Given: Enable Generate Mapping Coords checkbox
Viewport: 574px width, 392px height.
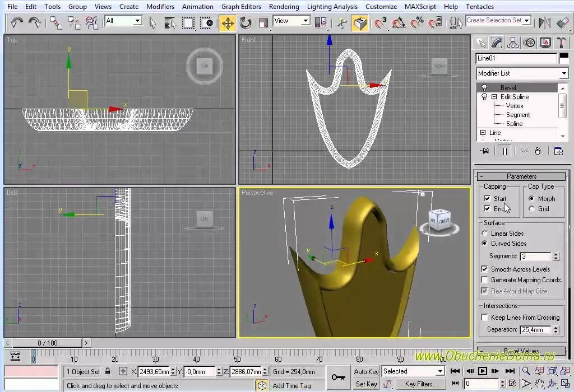Looking at the screenshot, I should pyautogui.click(x=484, y=280).
